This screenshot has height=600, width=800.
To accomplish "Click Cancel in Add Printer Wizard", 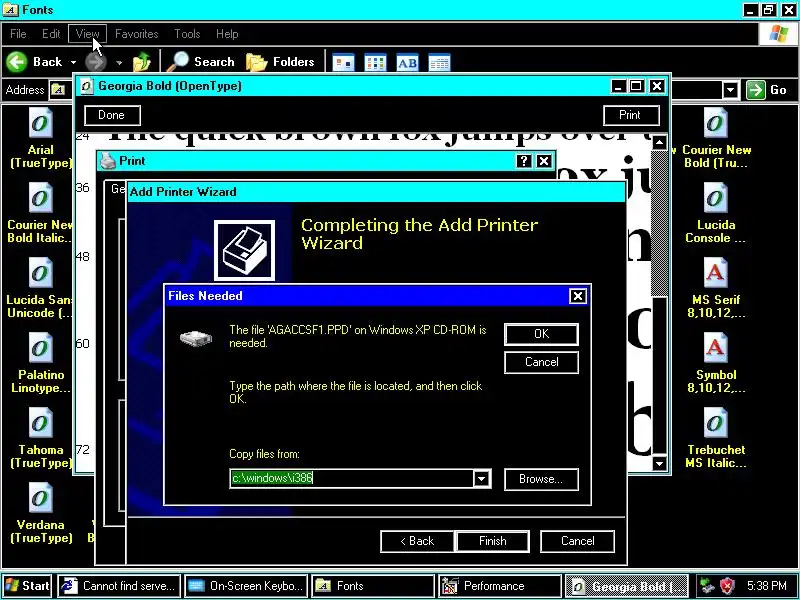I will click(578, 541).
